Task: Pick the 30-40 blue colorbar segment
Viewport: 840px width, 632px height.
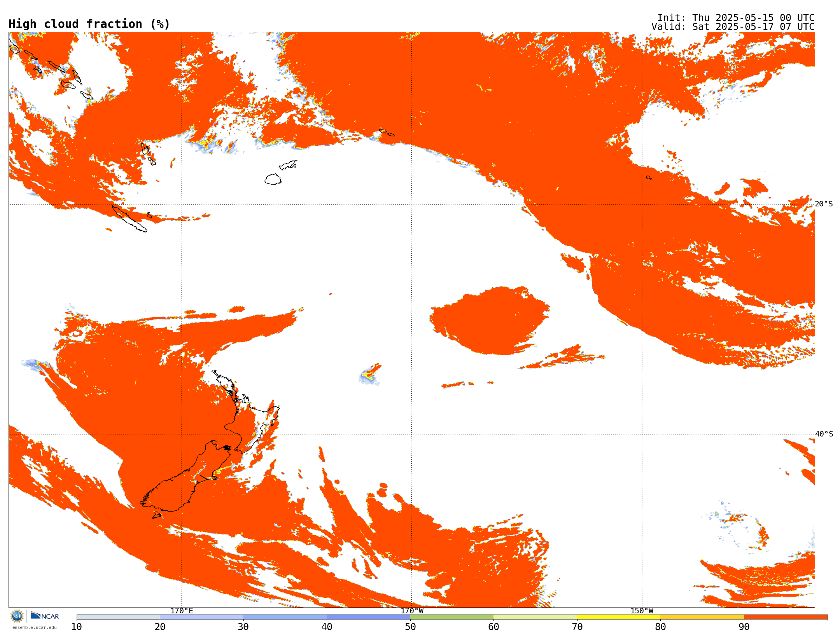Action: (285, 617)
